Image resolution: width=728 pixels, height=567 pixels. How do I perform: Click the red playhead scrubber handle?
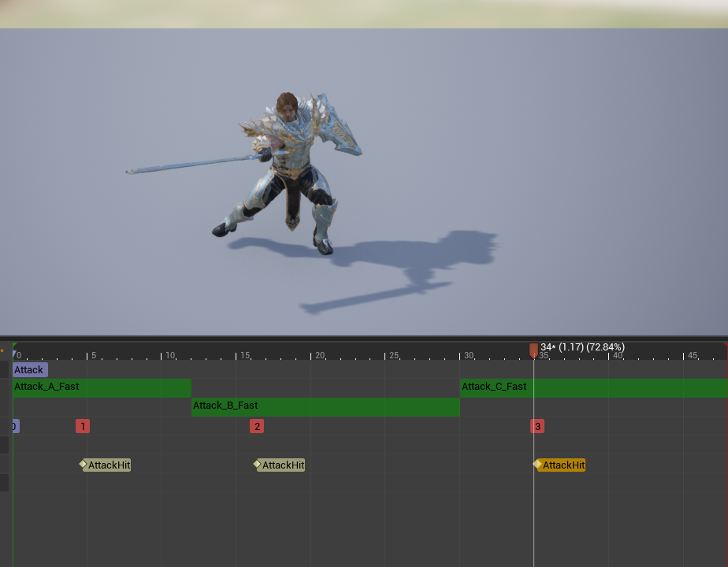coord(534,350)
